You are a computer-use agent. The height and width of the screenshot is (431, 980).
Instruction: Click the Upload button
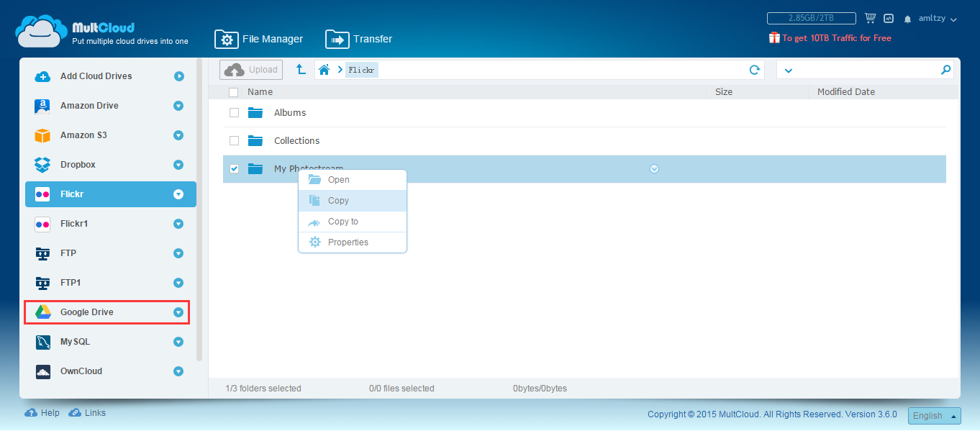[x=251, y=70]
